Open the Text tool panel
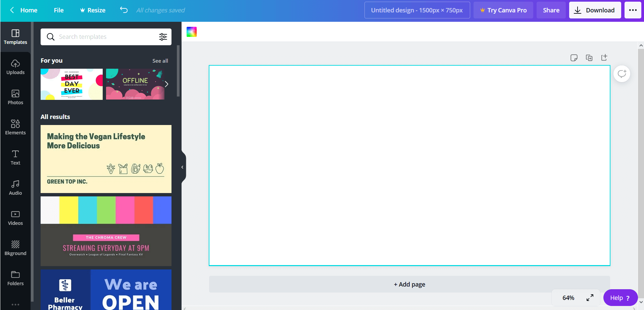Image resolution: width=644 pixels, height=310 pixels. coord(15,158)
